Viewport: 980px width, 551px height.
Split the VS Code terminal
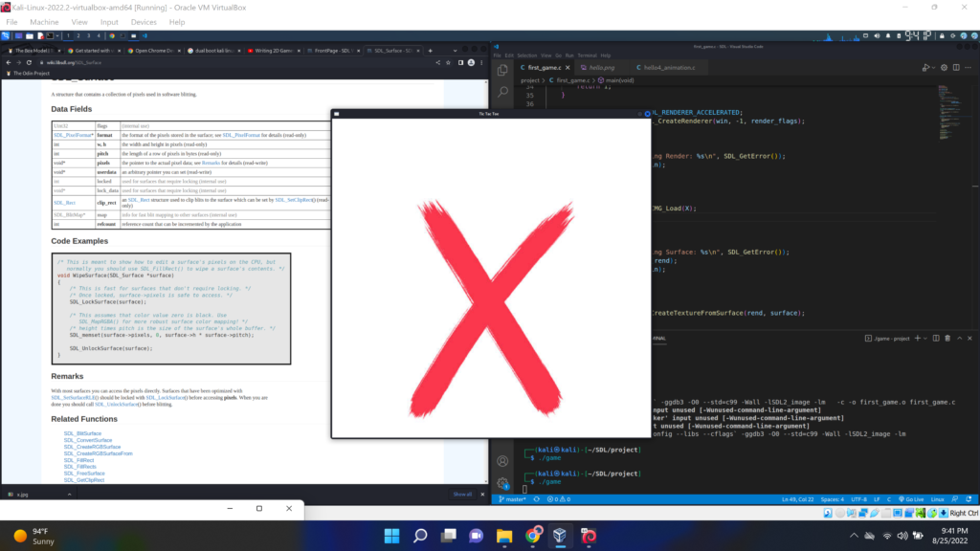[x=936, y=338]
